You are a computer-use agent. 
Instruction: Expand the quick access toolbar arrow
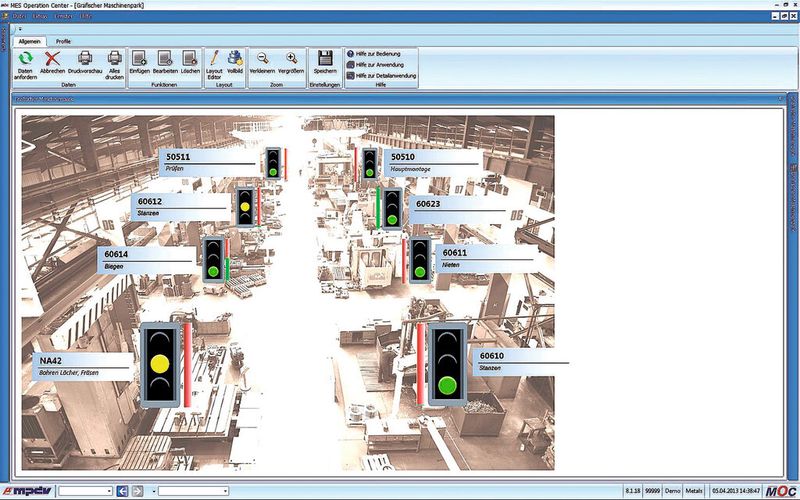(20, 29)
